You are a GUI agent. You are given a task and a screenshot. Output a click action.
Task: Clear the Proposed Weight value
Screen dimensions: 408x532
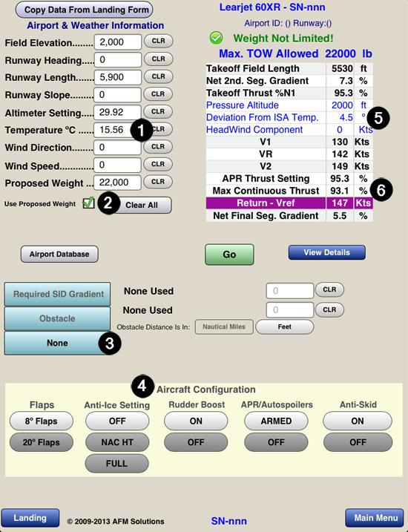tap(158, 182)
